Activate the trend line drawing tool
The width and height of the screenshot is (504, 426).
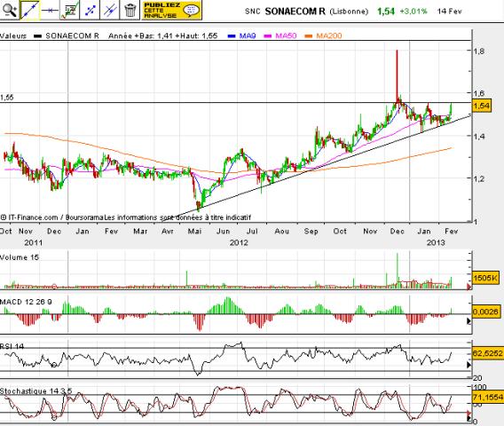point(29,11)
